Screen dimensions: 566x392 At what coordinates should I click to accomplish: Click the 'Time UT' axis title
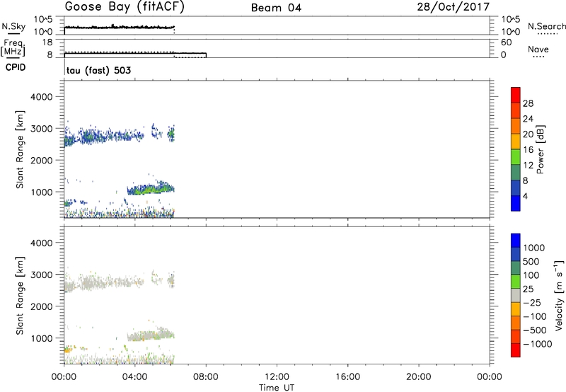point(277,387)
